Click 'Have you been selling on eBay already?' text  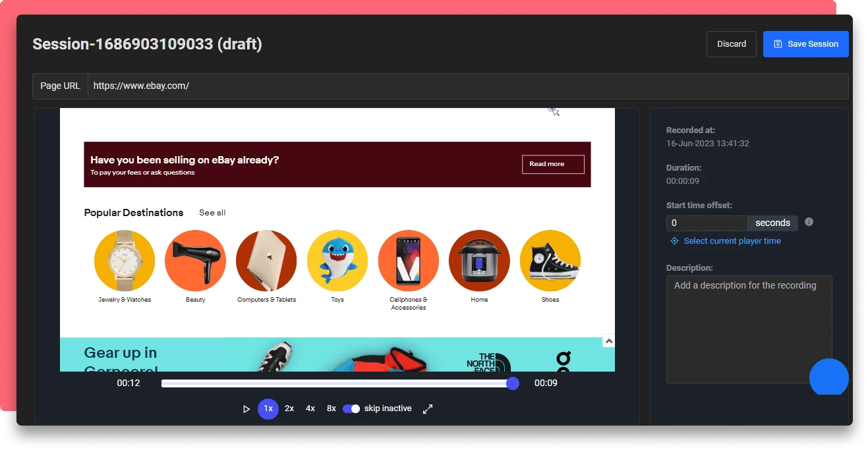[185, 160]
